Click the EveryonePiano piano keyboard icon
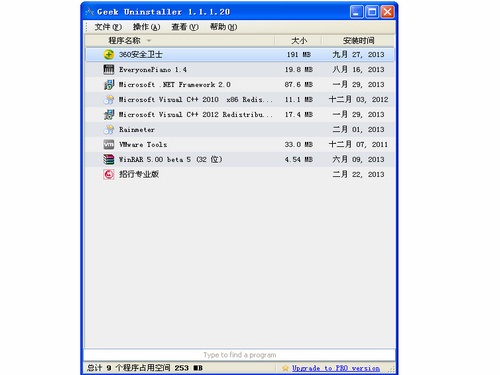500x375 pixels. tap(109, 69)
